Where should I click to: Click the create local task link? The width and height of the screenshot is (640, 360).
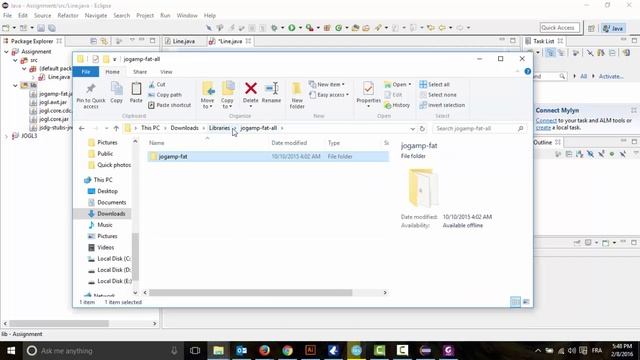point(543,127)
